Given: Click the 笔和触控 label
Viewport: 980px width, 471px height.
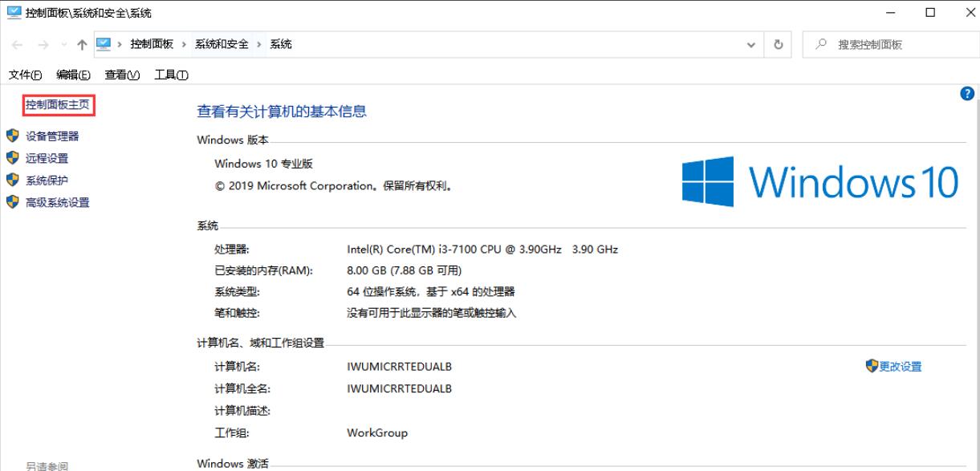Looking at the screenshot, I should click(x=238, y=313).
